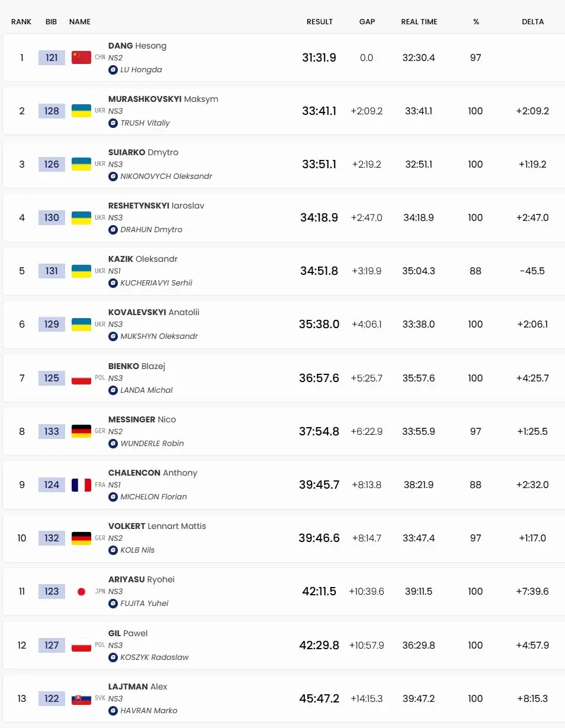The height and width of the screenshot is (728, 565).
Task: Click the Japan flag next to Ariyasu Ryohei
Action: click(81, 591)
